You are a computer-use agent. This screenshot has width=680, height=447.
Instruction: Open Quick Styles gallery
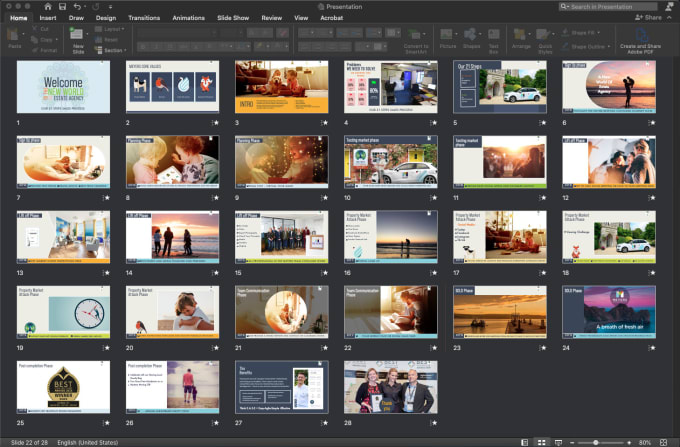click(x=545, y=41)
